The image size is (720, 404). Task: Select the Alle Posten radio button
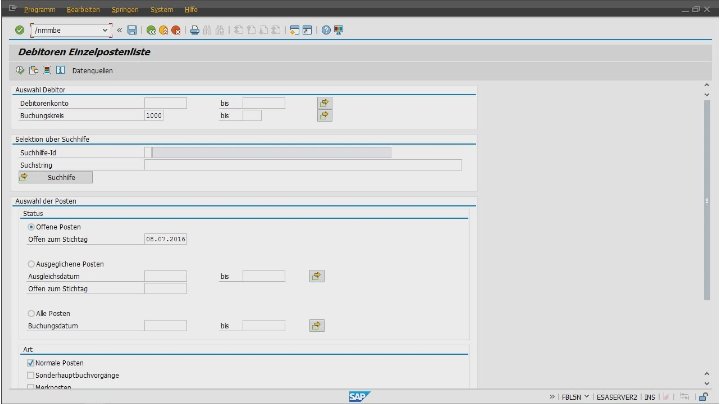[x=31, y=313]
